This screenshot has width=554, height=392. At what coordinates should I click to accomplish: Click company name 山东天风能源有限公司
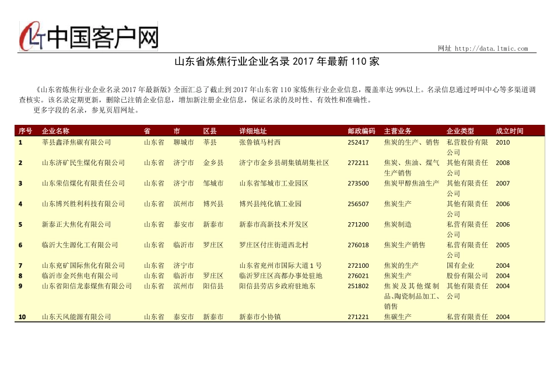click(x=76, y=316)
